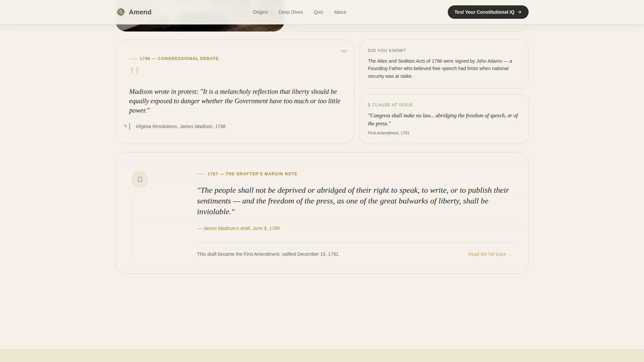This screenshot has height=362, width=644.
Task: Click the Madison melancholy reflection quote
Action: [235, 101]
